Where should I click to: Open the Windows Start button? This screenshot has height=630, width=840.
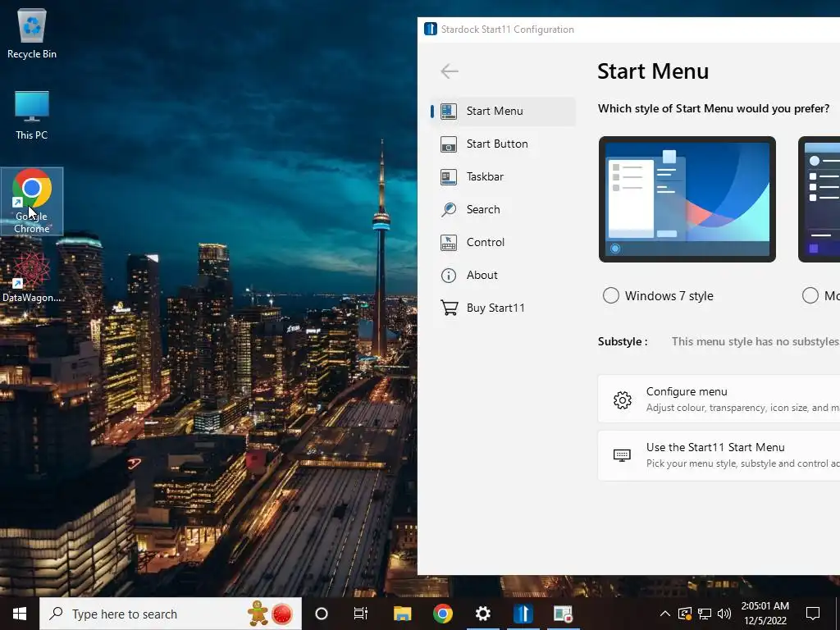[20, 614]
